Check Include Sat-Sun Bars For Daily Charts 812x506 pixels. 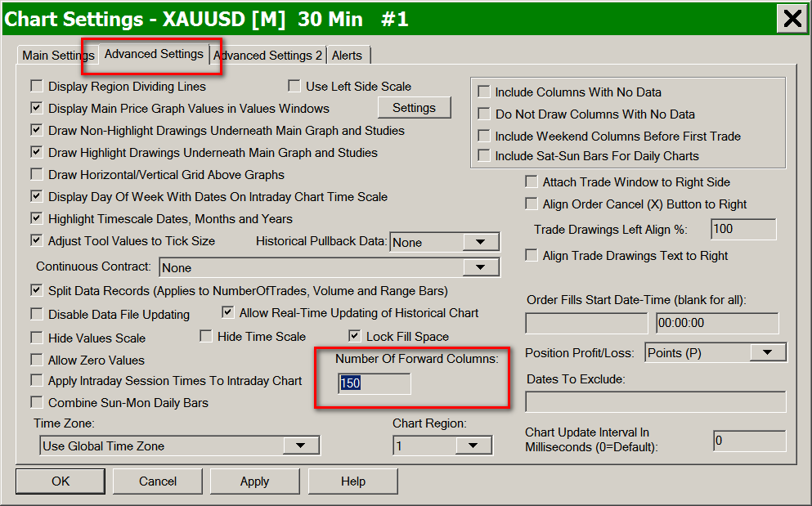pos(484,156)
